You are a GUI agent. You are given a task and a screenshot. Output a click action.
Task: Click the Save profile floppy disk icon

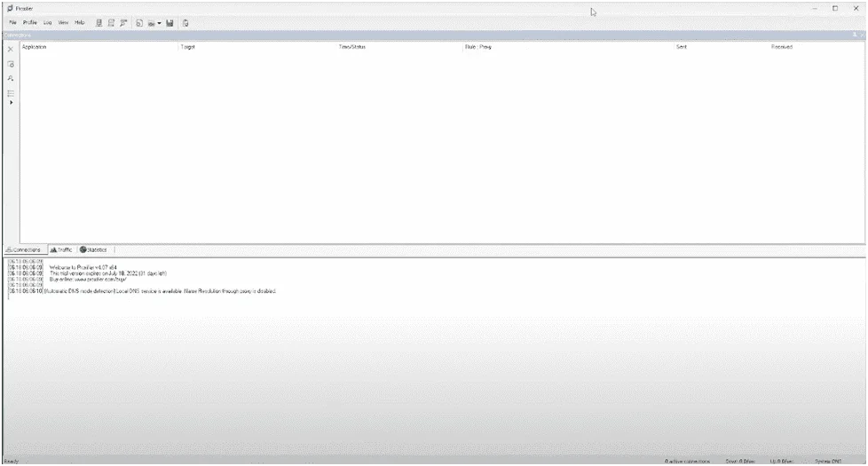tap(170, 23)
